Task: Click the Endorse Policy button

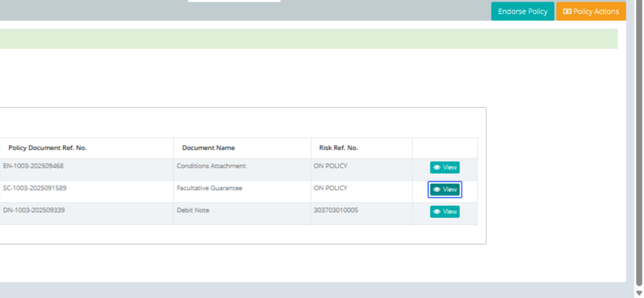Action: tap(522, 11)
